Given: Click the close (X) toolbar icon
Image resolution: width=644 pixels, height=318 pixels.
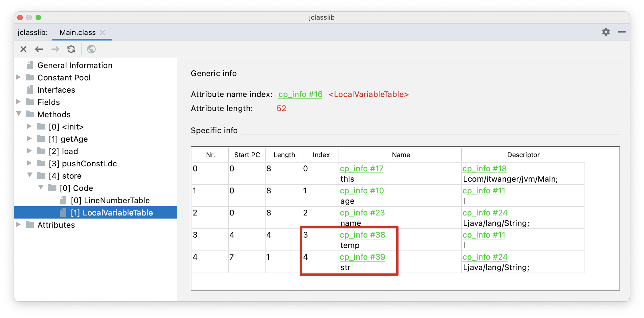Looking at the screenshot, I should [x=23, y=49].
